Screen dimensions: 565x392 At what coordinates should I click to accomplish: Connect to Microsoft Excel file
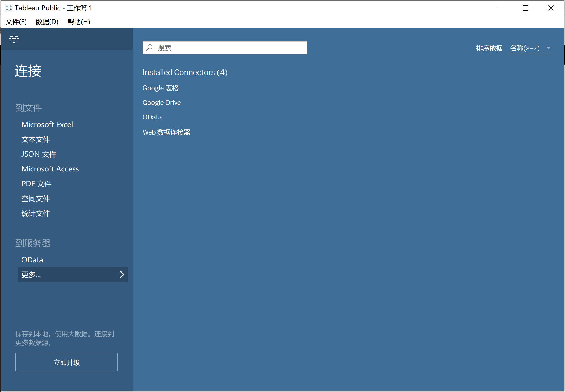tap(47, 124)
